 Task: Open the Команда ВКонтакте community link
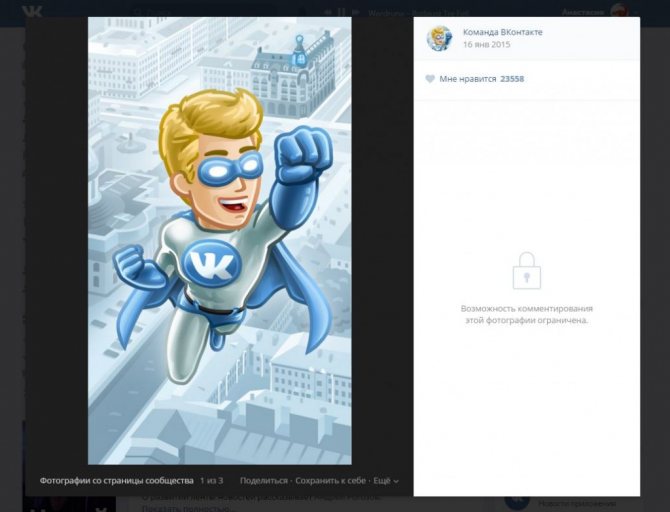point(502,32)
